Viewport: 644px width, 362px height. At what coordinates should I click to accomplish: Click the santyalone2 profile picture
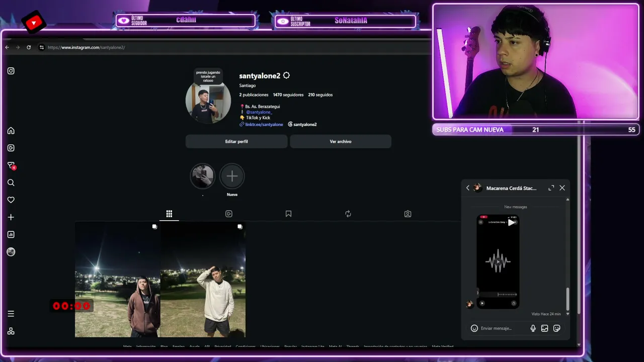208,103
